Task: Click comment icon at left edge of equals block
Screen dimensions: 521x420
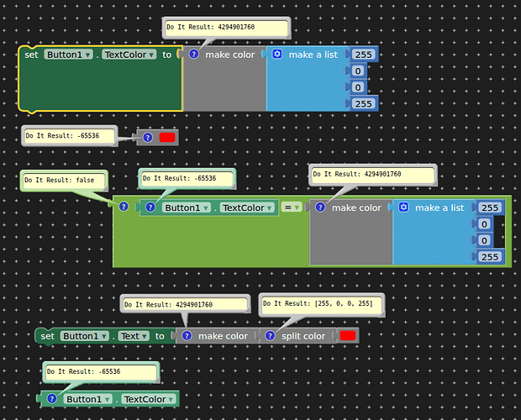Action: click(x=124, y=207)
